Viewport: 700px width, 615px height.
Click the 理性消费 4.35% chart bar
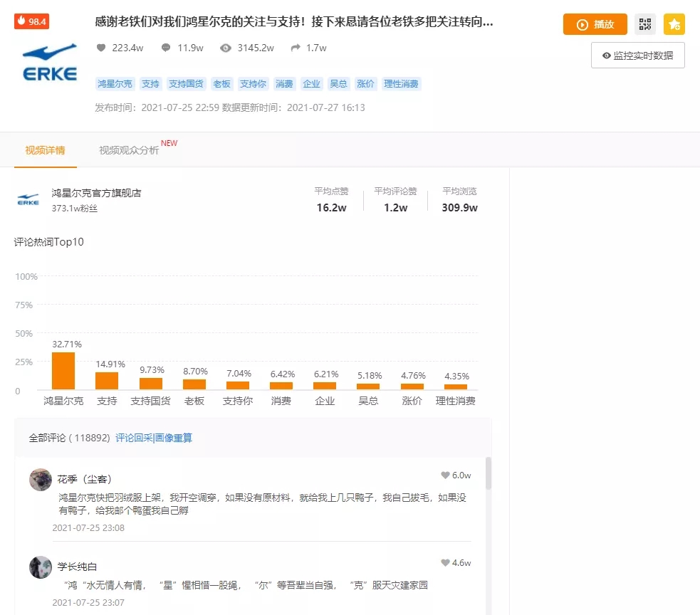456,387
